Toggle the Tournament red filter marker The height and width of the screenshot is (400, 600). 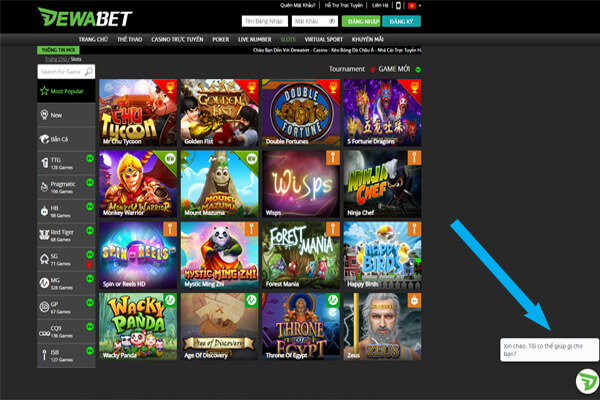coord(373,70)
